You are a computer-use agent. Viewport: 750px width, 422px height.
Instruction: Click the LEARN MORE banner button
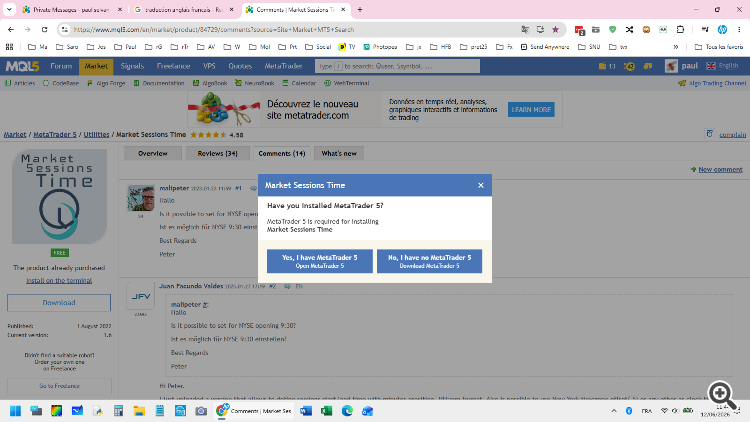click(x=531, y=110)
